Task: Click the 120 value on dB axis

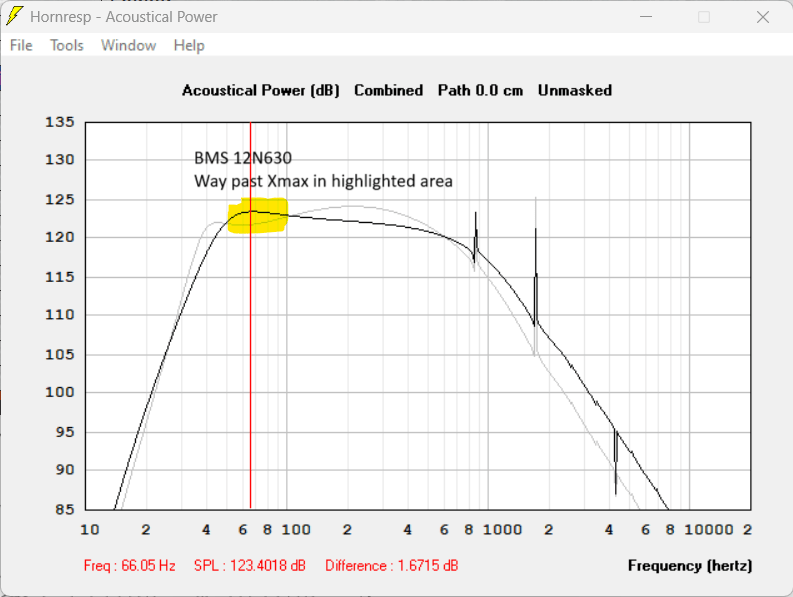Action: (60, 237)
